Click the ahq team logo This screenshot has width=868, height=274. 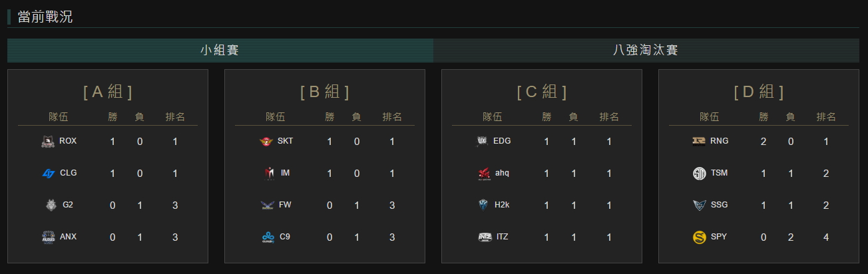483,173
